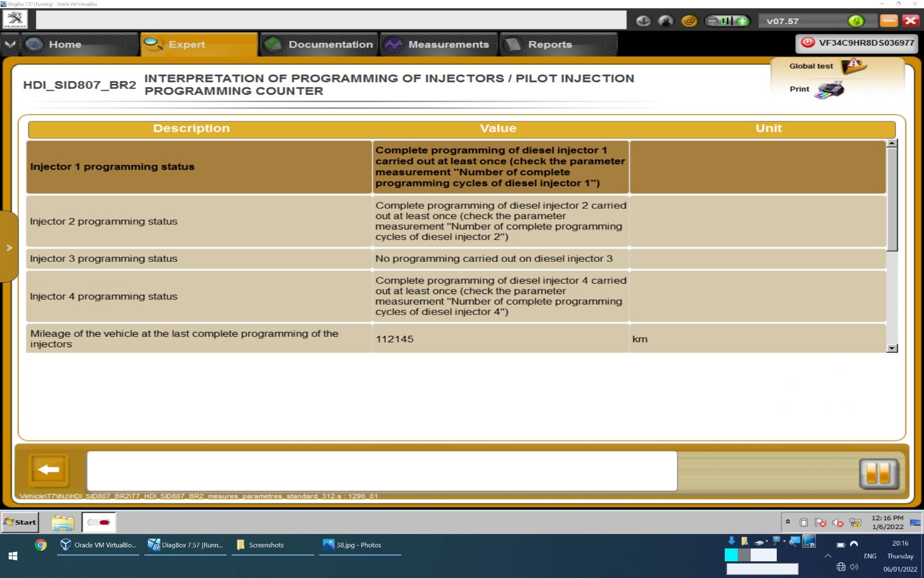Expand host hidden tray icons chevron
924x578 pixels.
coord(828,555)
